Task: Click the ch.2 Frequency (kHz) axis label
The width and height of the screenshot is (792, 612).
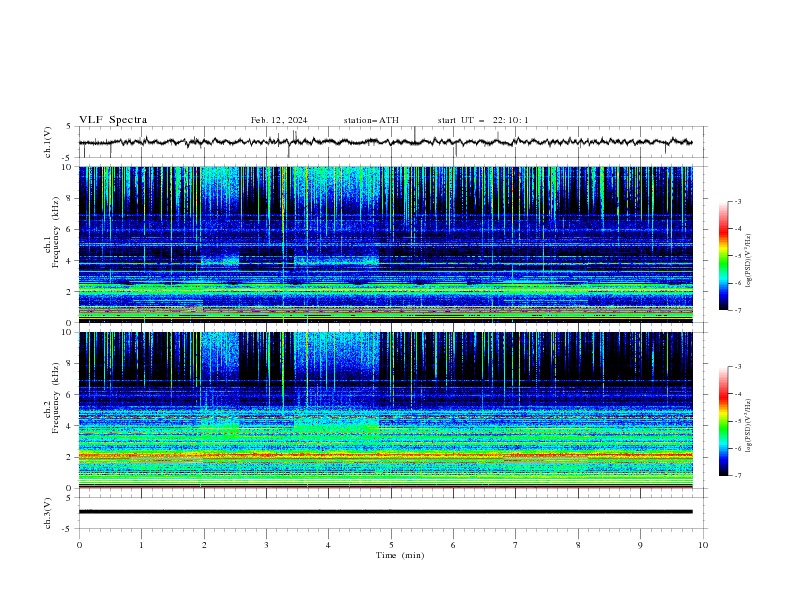Action: [x=51, y=398]
